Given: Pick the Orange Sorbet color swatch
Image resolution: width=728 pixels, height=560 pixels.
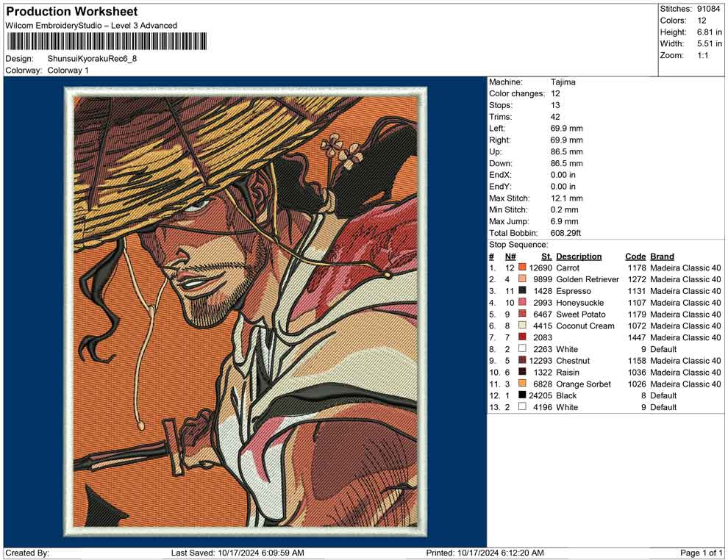Looking at the screenshot, I should click(522, 384).
